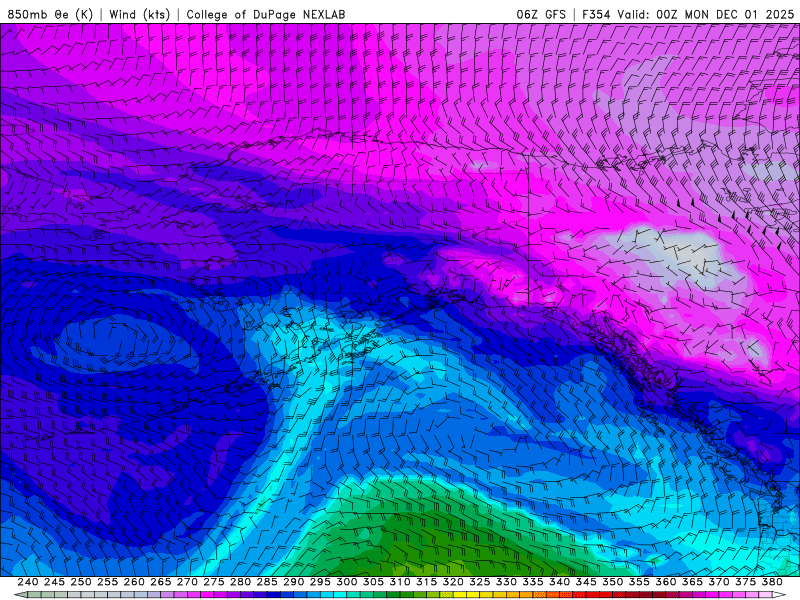Select the 320 color scale label
Screen dimensions: 800x600
453,582
